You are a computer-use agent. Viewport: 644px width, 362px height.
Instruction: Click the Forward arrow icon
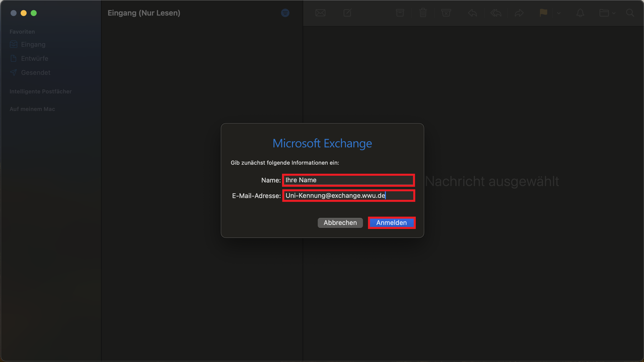[519, 13]
